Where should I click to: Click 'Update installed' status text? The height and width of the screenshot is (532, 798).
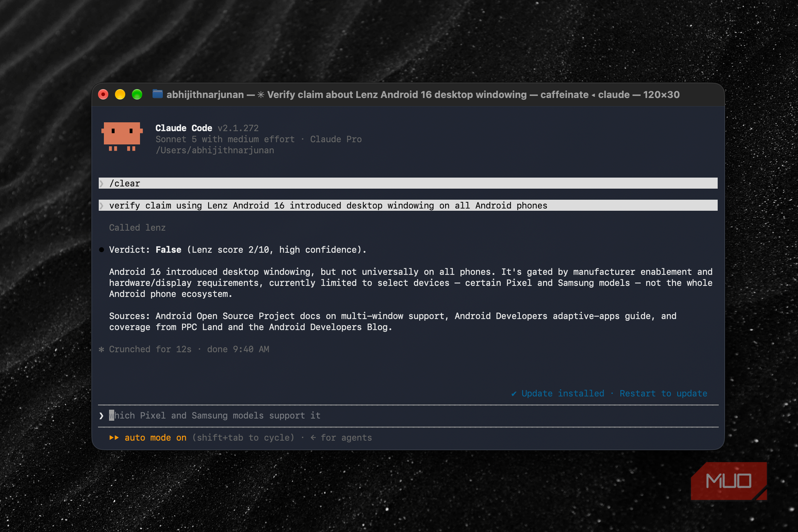pos(562,393)
